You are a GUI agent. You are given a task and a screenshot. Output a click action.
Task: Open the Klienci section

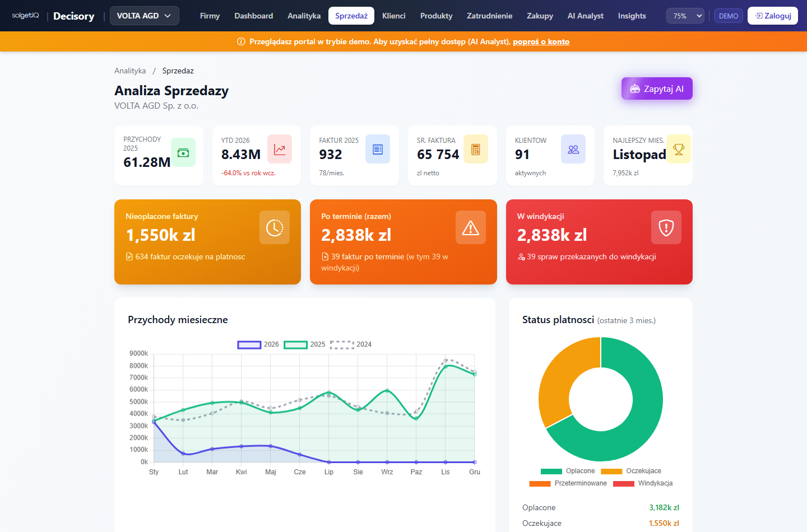pyautogui.click(x=394, y=16)
